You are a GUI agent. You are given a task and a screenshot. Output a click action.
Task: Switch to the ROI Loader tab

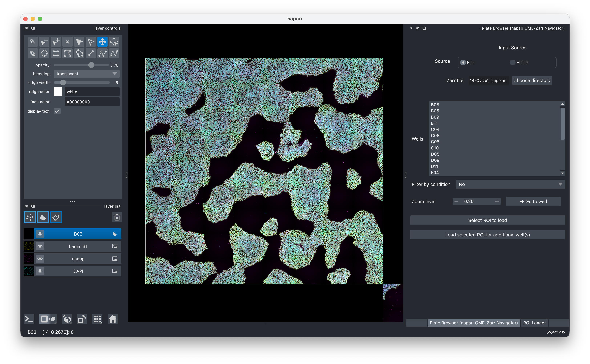(534, 323)
